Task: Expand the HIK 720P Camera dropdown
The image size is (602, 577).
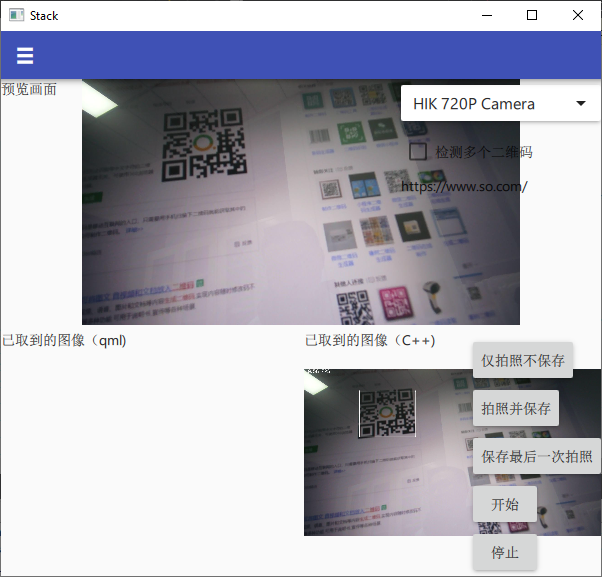Action: point(500,104)
